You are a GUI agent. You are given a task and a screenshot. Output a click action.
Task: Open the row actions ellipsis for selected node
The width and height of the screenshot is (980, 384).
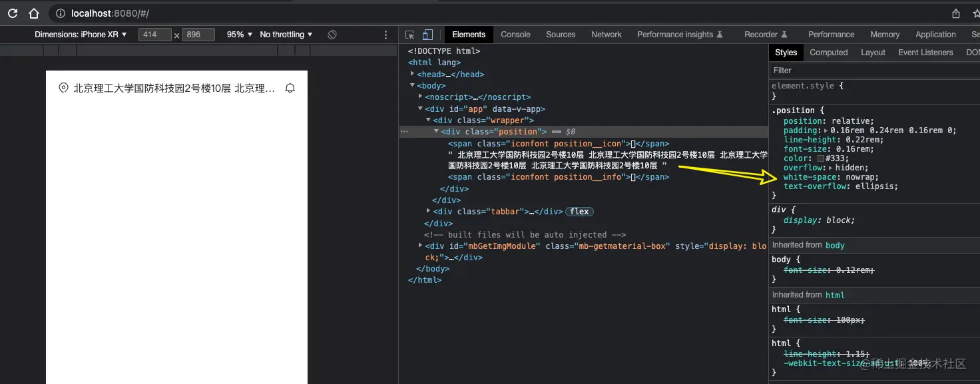coord(403,132)
